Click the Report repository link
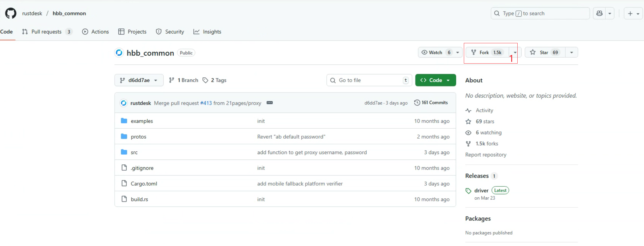 point(486,155)
